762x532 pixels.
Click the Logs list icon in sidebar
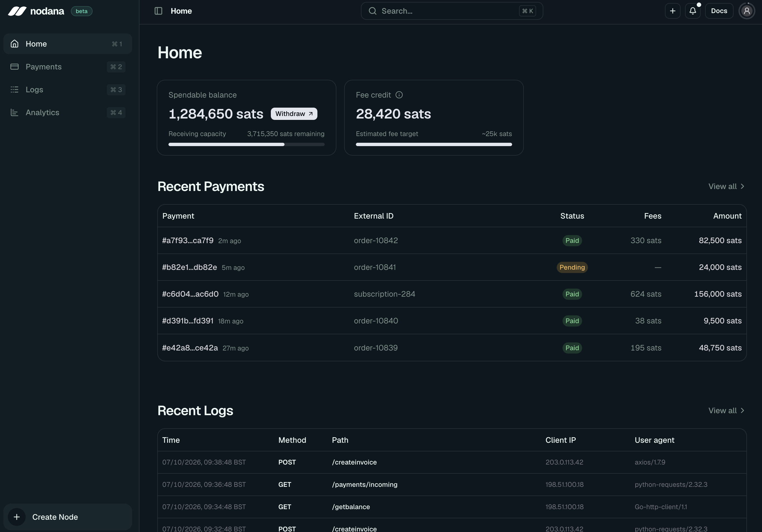[x=14, y=90]
